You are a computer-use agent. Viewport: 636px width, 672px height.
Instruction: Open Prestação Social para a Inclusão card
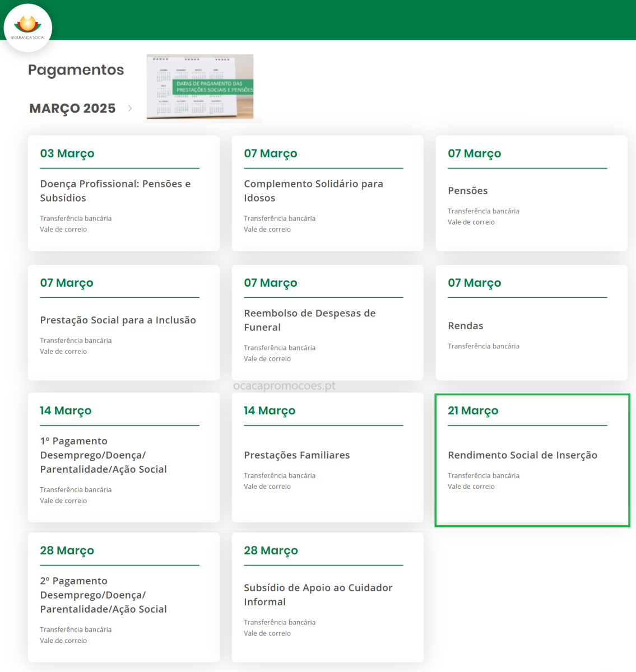(x=118, y=320)
